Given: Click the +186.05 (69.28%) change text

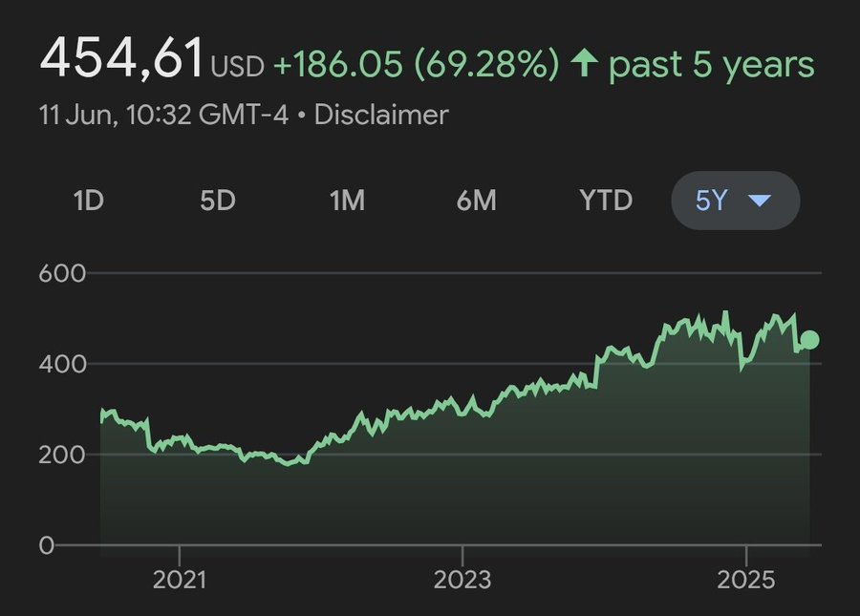Looking at the screenshot, I should point(417,64).
